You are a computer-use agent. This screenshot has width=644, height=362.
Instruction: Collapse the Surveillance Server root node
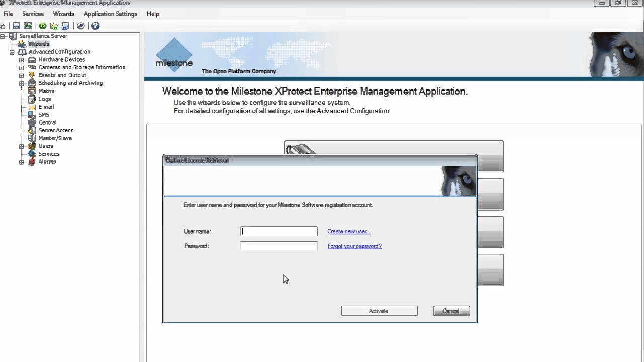[3, 36]
